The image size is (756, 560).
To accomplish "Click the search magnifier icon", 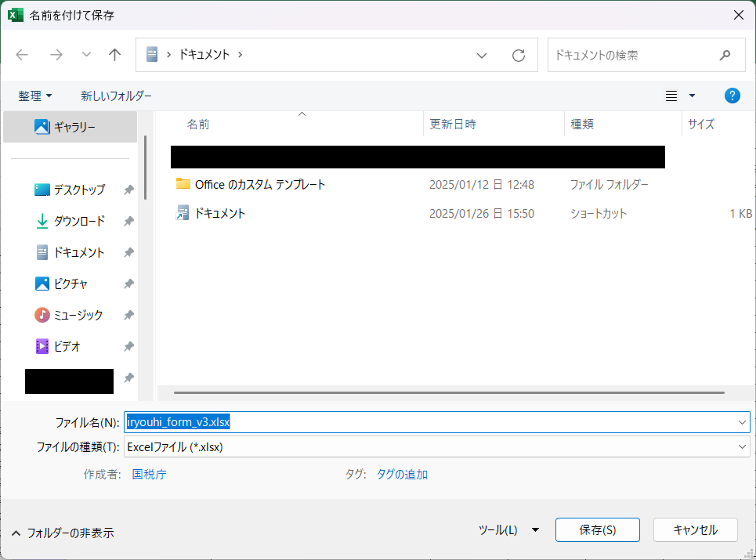I will [x=725, y=55].
